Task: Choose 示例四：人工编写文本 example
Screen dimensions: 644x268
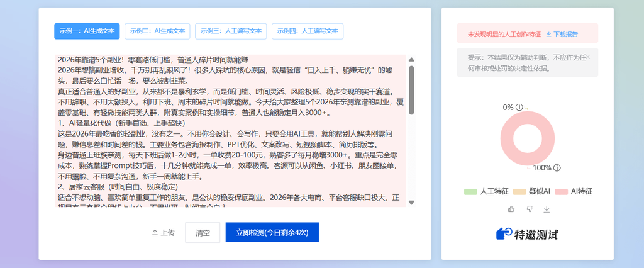Action: 308,31
